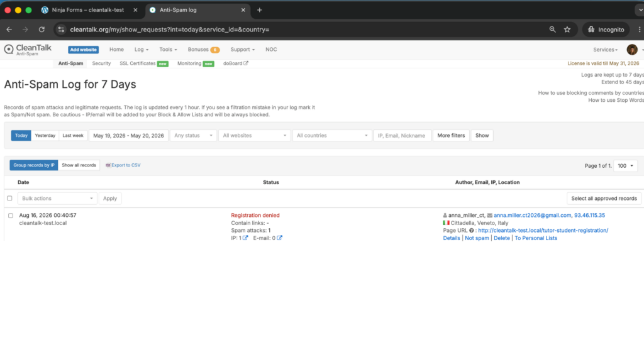Open the Services dropdown
The image size is (644, 362).
[x=605, y=50]
